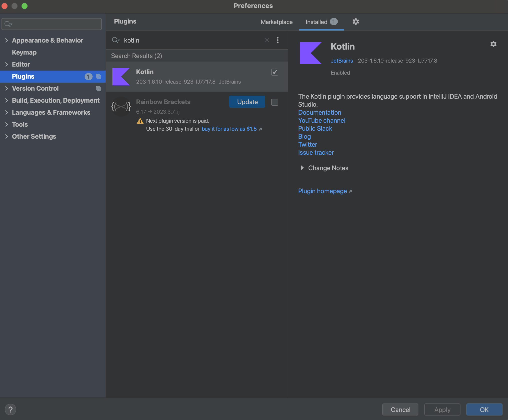This screenshot has width=508, height=420.
Task: Open the Plugin homepage link
Action: pyautogui.click(x=322, y=191)
